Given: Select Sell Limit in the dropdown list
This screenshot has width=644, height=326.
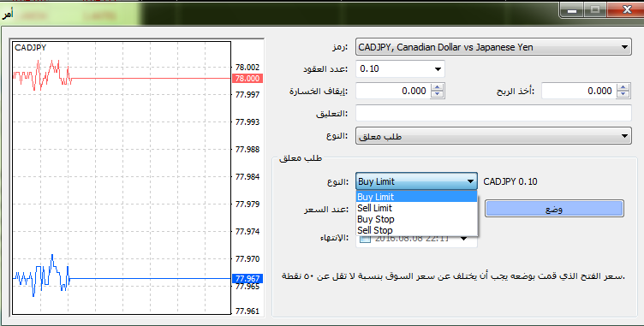Looking at the screenshot, I should pos(416,208).
